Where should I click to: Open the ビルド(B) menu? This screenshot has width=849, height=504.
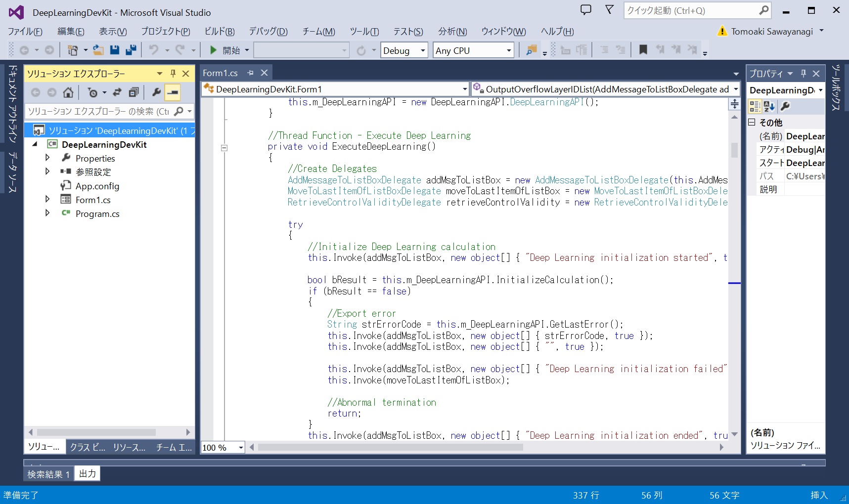(x=220, y=31)
